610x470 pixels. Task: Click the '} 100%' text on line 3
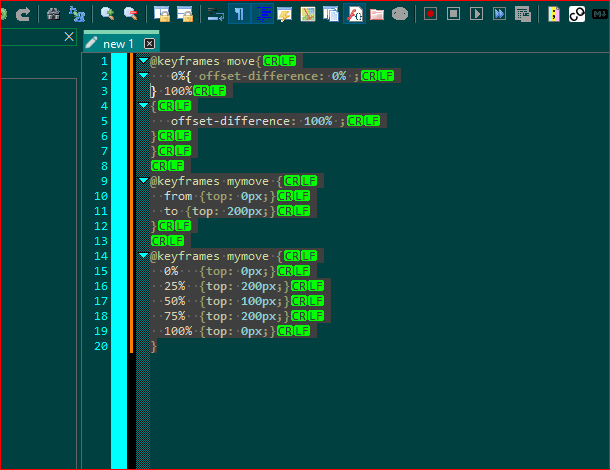[171, 91]
